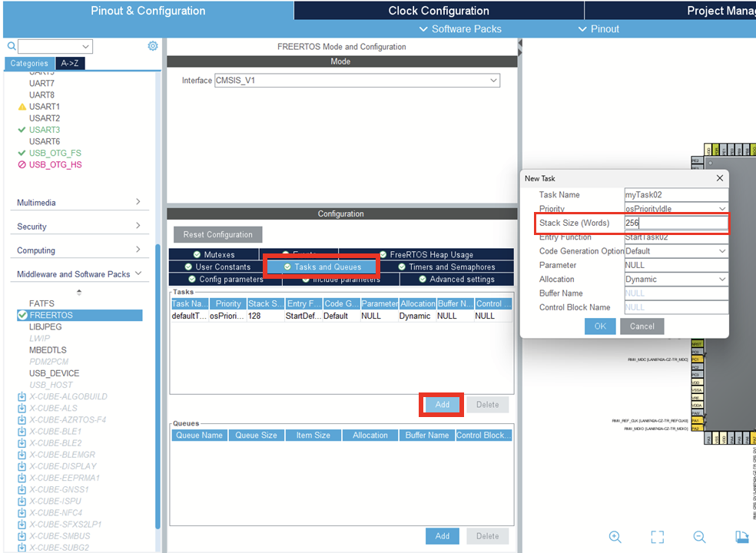Open the settings gear icon
The image size is (756, 553).
pyautogui.click(x=153, y=46)
